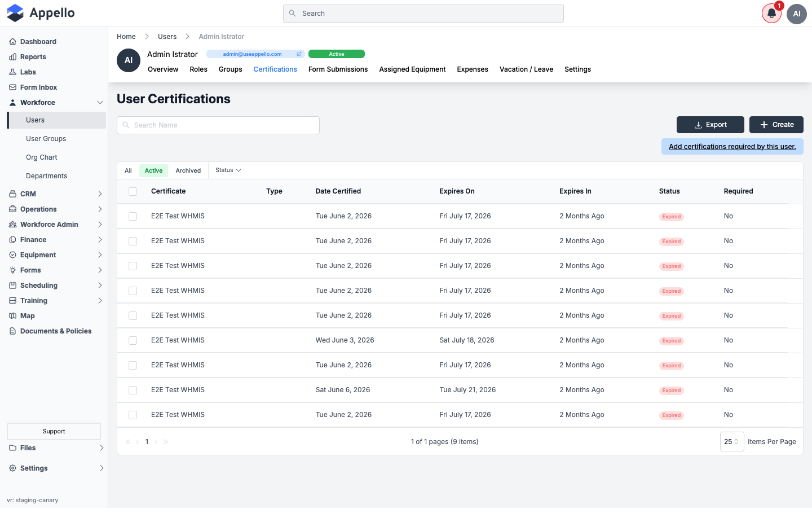Switch to the Roles tab
This screenshot has width=812, height=518.
[x=198, y=69]
